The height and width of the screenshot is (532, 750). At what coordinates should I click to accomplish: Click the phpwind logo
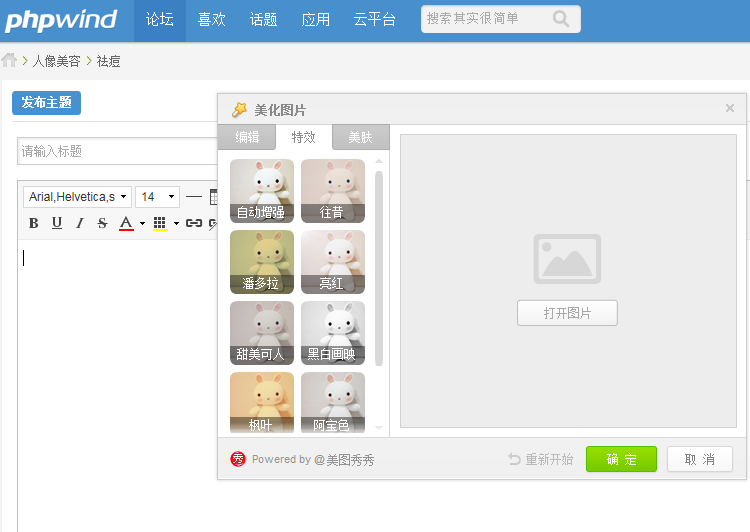point(60,20)
